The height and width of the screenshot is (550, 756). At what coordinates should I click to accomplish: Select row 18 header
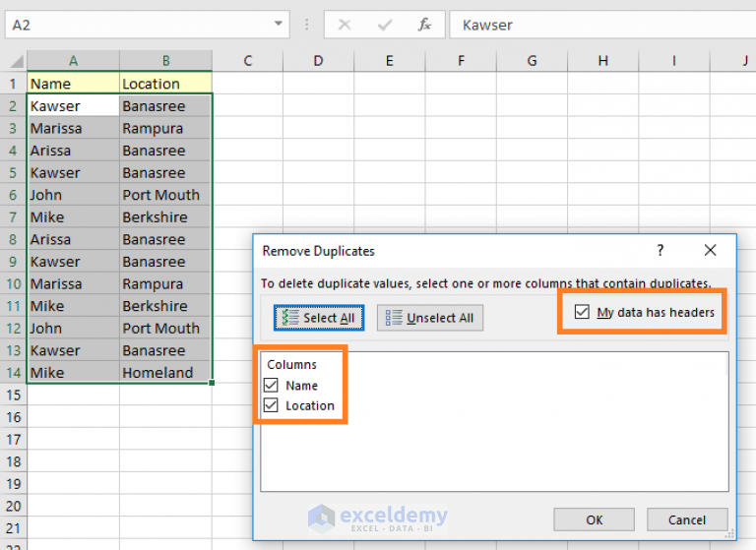pos(13,461)
